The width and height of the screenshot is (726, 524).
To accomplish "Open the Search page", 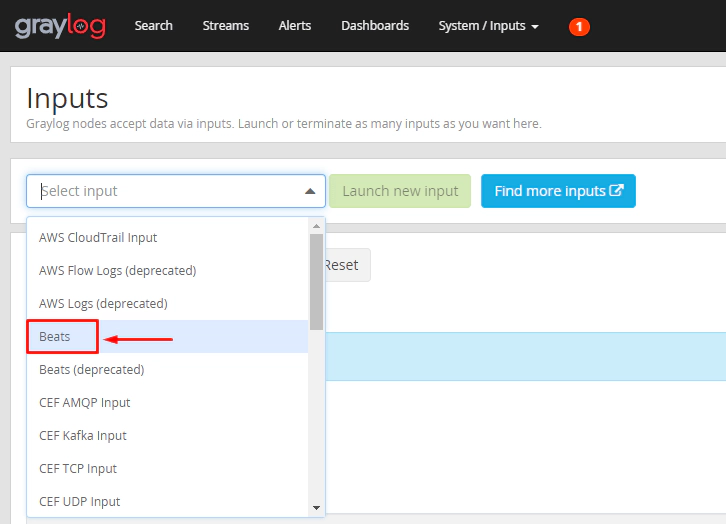I will click(154, 26).
